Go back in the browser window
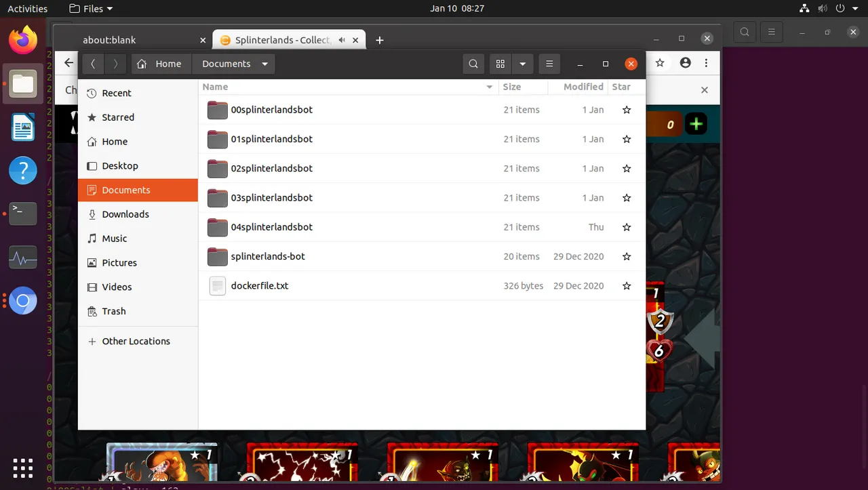Image resolution: width=868 pixels, height=490 pixels. pos(68,62)
